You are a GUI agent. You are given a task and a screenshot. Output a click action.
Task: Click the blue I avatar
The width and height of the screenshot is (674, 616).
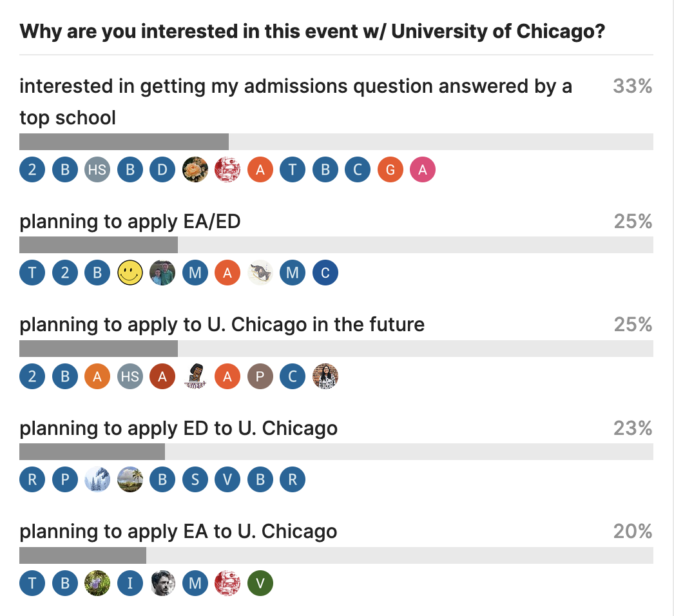(x=130, y=583)
